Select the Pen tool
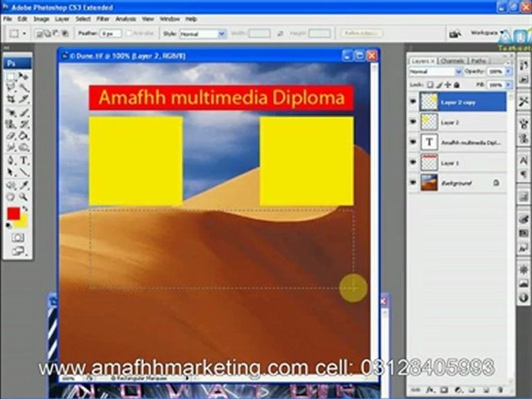 tap(12, 161)
